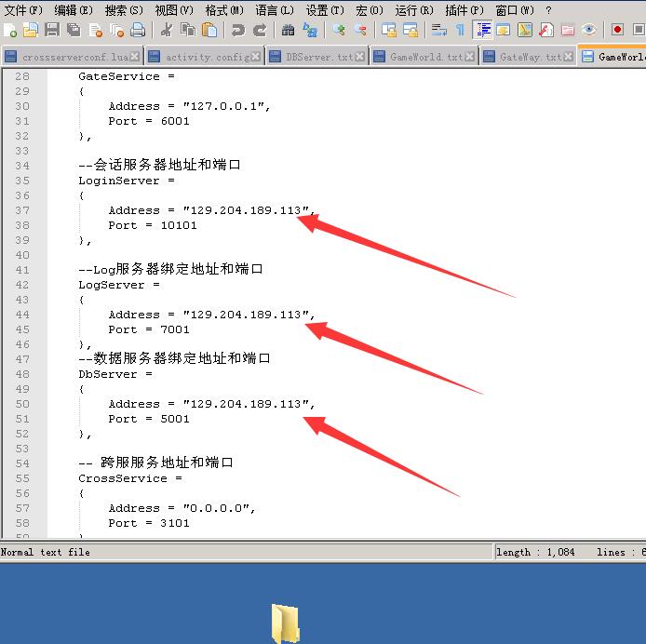Switch to the DBServer.txt tab
This screenshot has height=644, width=646.
click(318, 57)
